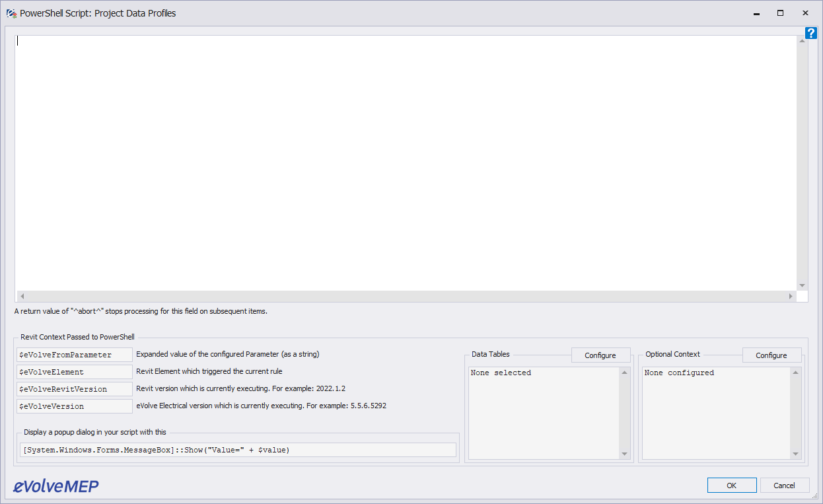823x504 pixels.
Task: Dismiss the dialog with Cancel
Action: 785,486
